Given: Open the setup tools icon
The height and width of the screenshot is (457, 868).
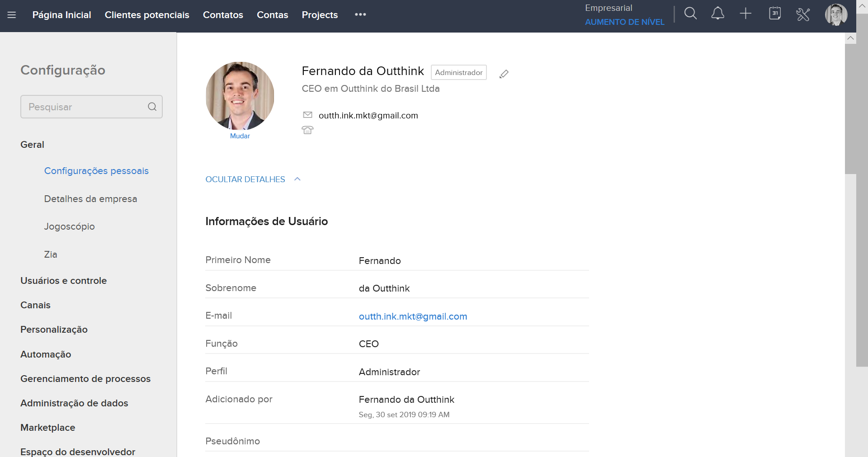Looking at the screenshot, I should coord(803,14).
